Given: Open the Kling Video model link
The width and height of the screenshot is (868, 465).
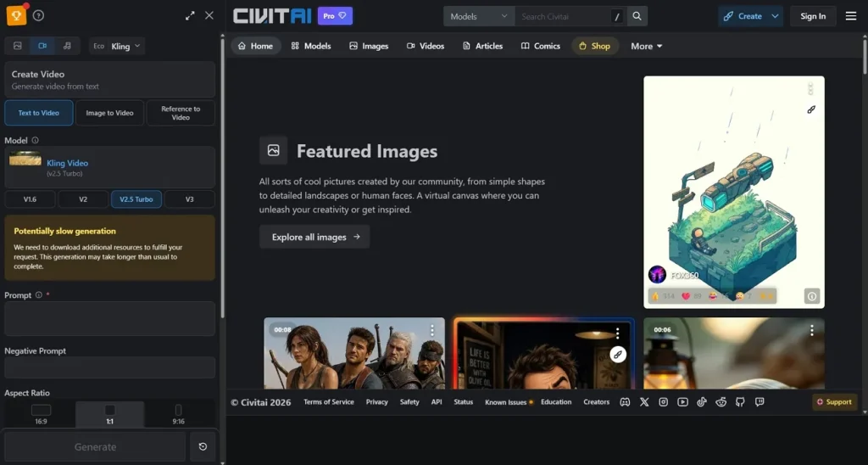Looking at the screenshot, I should coord(68,163).
